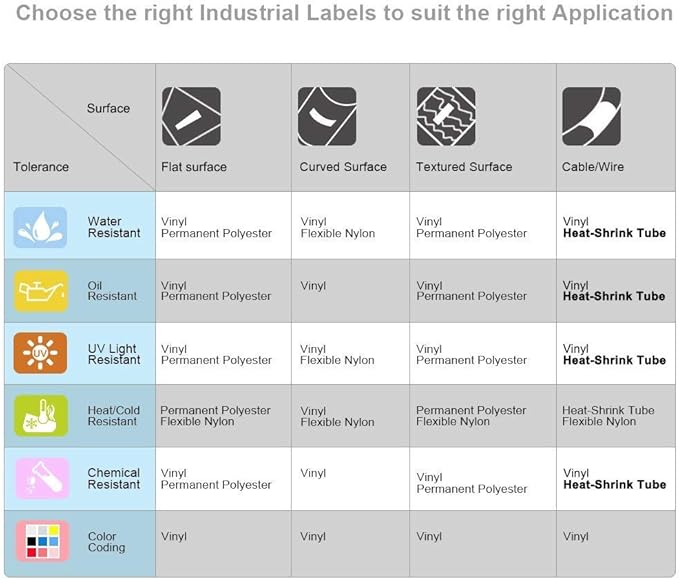Click the Heat/Cold Resistant thermometer icon
This screenshot has width=679, height=580.
[x=41, y=415]
